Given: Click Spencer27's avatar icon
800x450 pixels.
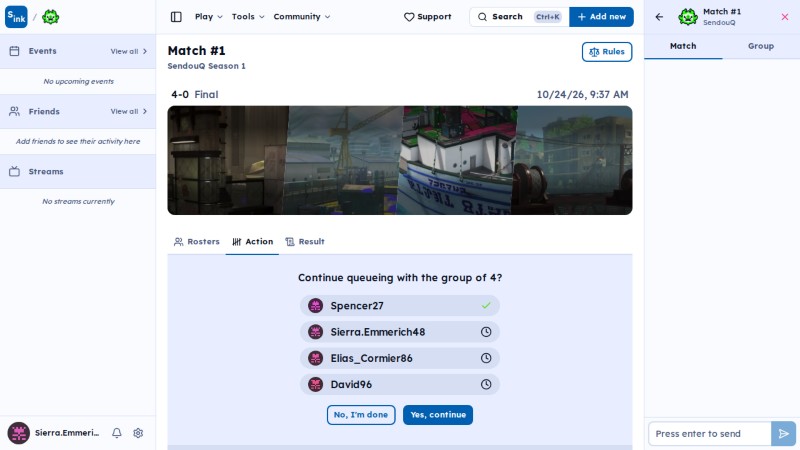Looking at the screenshot, I should [315, 306].
